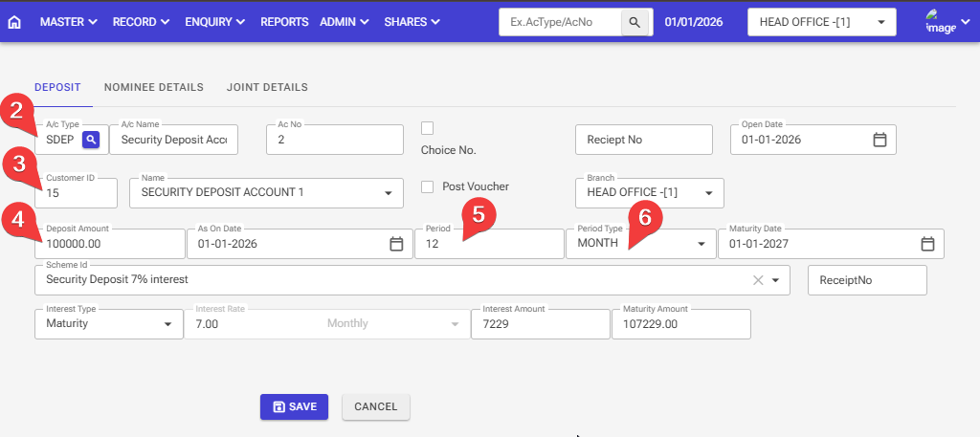Click the home icon in navbar

tap(13, 21)
